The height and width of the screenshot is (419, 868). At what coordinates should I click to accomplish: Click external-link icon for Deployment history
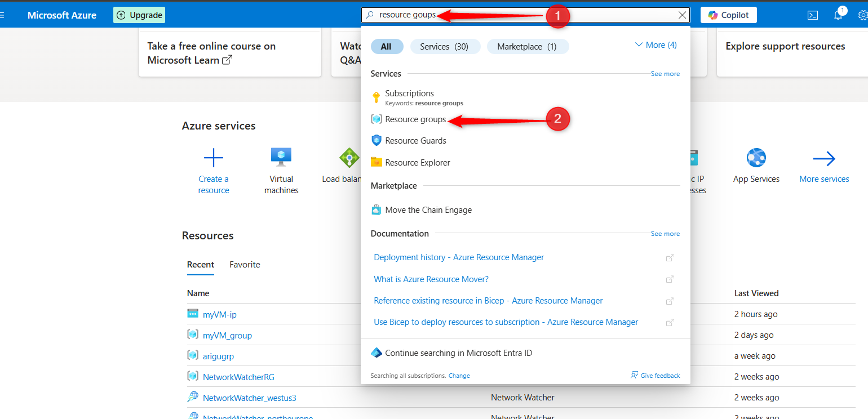tap(670, 258)
